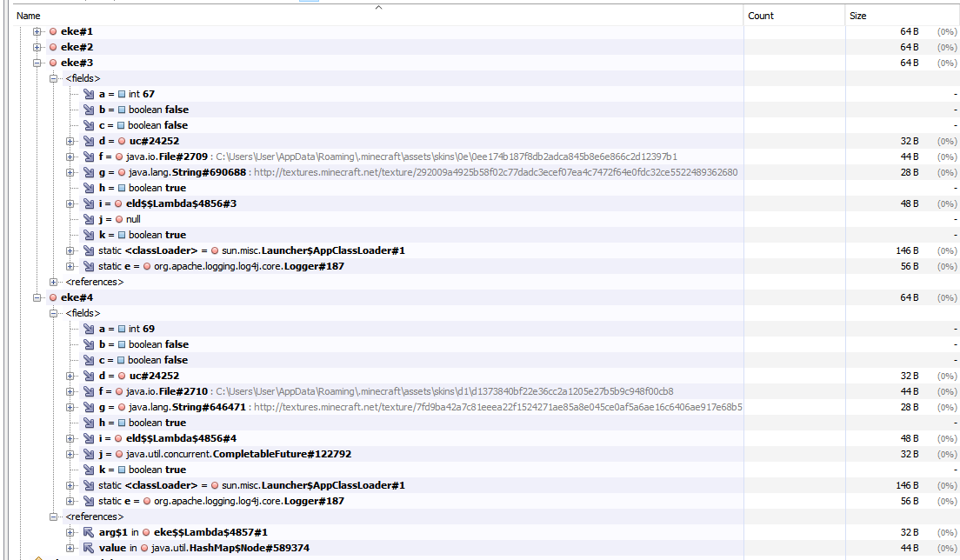Collapse the eke#3 instance node
Screen dimensions: 960x560
pos(37,63)
